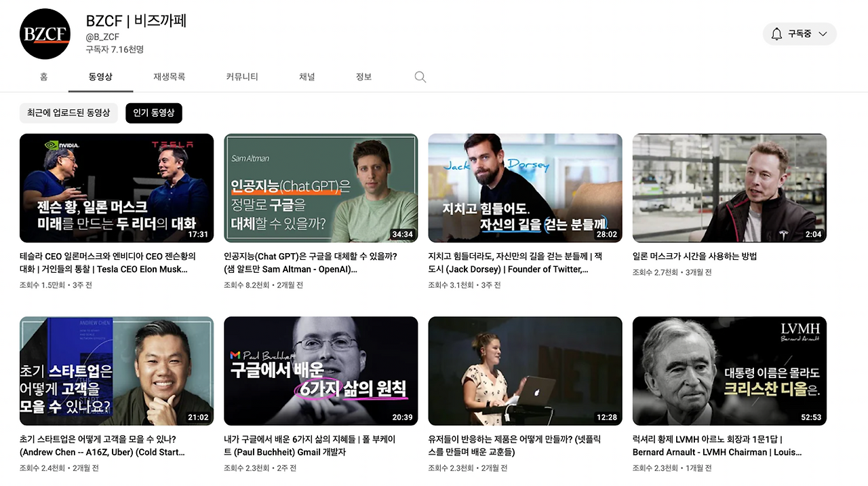The height and width of the screenshot is (486, 868).
Task: Click the title 인공지능(Chat GPT)은 구글을 대체할 수 있을까?
Action: tap(311, 263)
